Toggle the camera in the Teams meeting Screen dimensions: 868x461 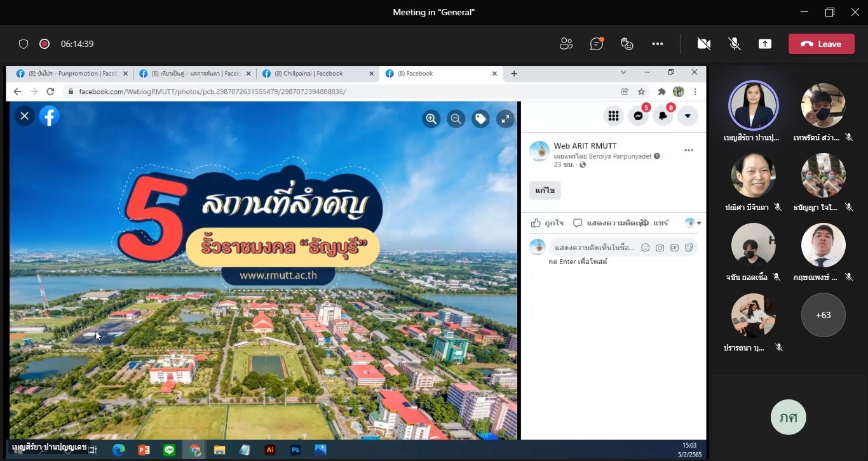click(703, 44)
